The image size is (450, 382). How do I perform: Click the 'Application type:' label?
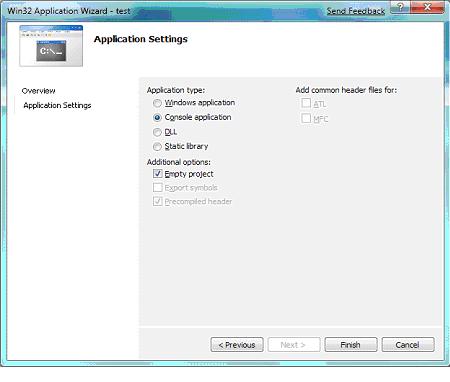[176, 90]
